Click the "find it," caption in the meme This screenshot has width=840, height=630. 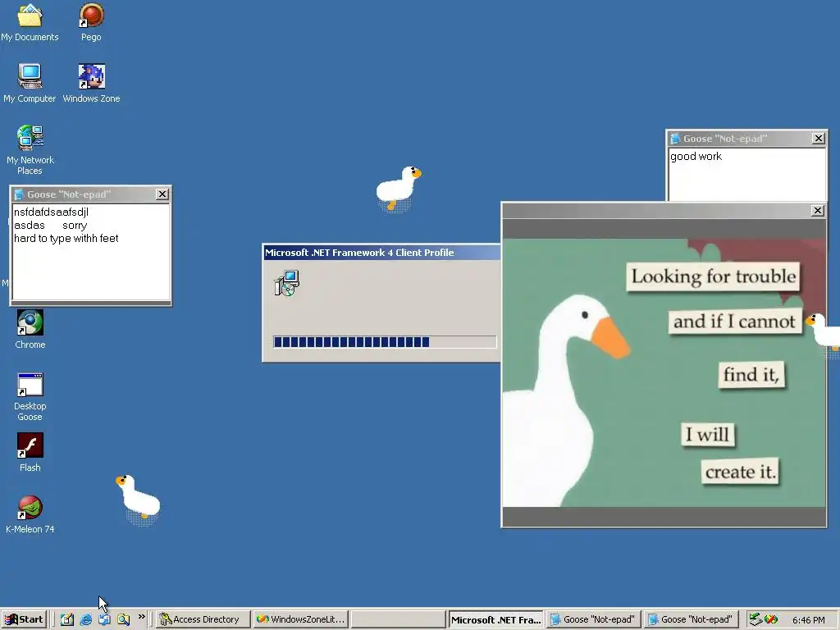751,374
